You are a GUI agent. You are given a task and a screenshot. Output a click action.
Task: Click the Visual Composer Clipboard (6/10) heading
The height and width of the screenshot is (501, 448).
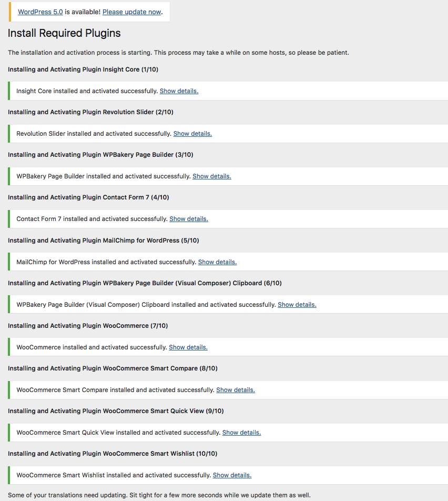[x=145, y=283]
